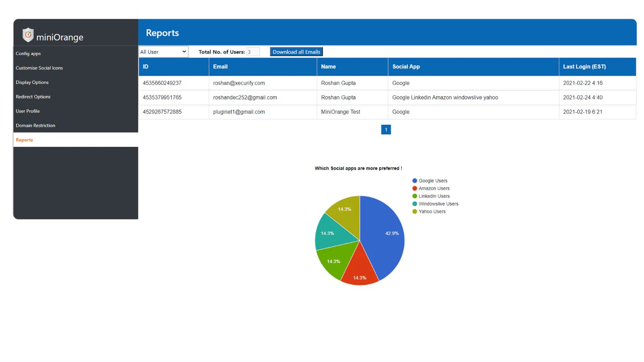
Task: Click Windowslive Users legend teal dot
Action: [415, 204]
